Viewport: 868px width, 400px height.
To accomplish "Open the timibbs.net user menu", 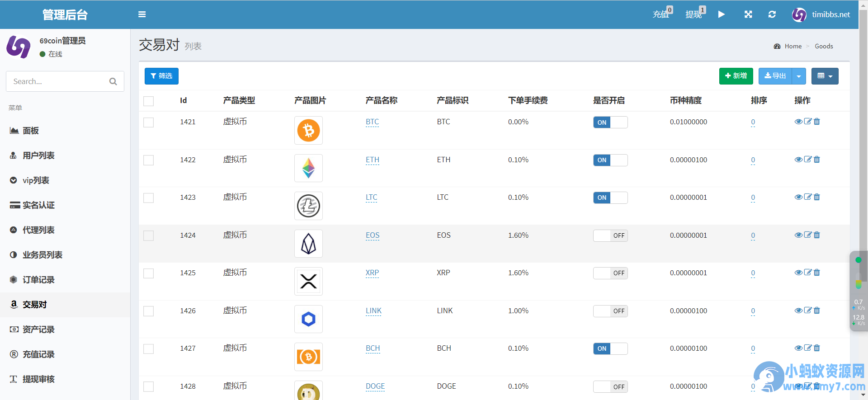I will (x=821, y=14).
